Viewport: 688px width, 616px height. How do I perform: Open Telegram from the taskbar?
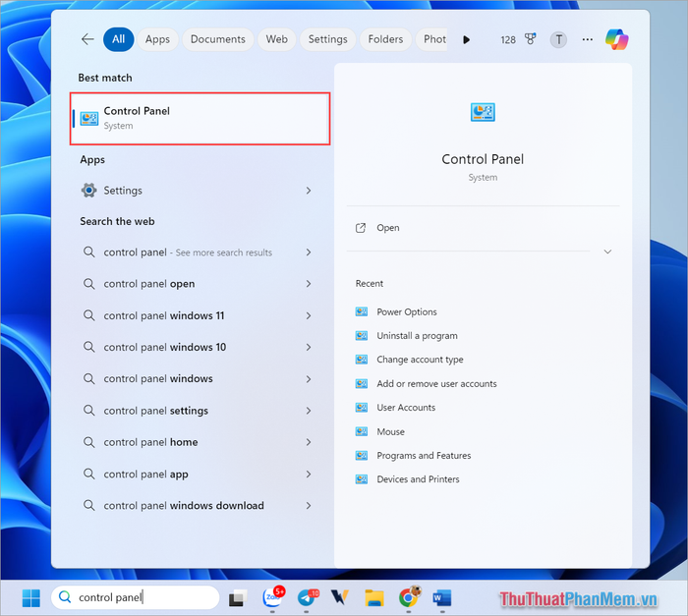coord(307,597)
